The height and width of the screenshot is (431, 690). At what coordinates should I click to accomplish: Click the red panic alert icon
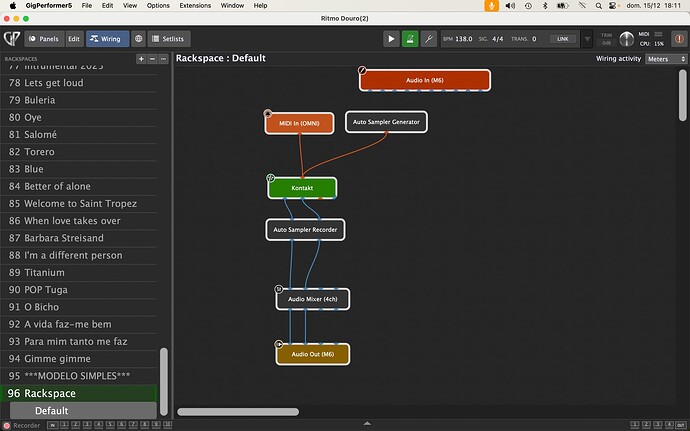679,39
